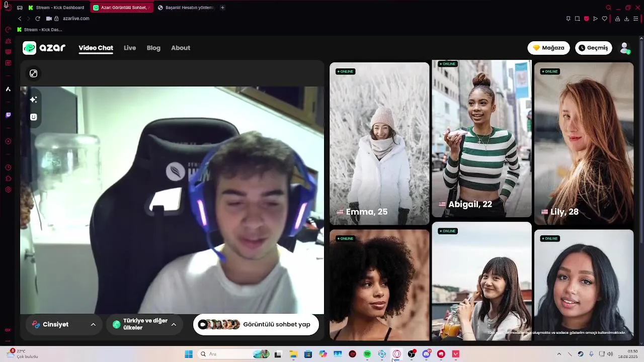Open the browser downloads icon
644x362 pixels.
[x=626, y=19]
